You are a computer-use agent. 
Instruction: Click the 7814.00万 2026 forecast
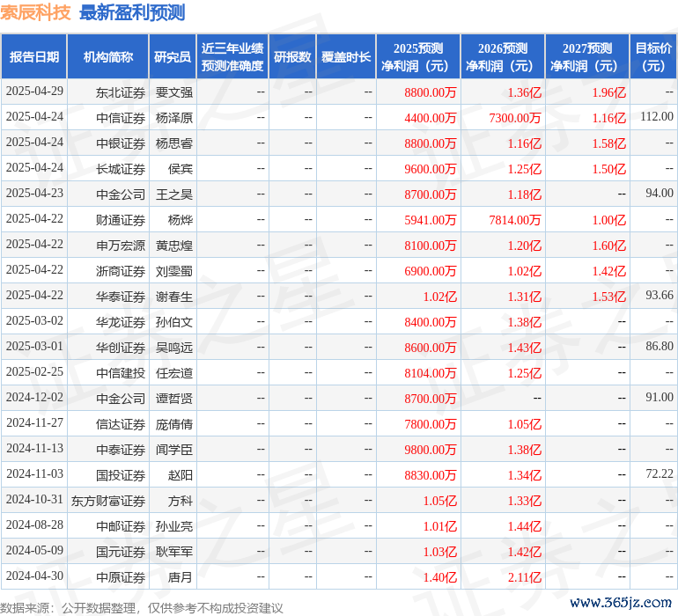(515, 220)
